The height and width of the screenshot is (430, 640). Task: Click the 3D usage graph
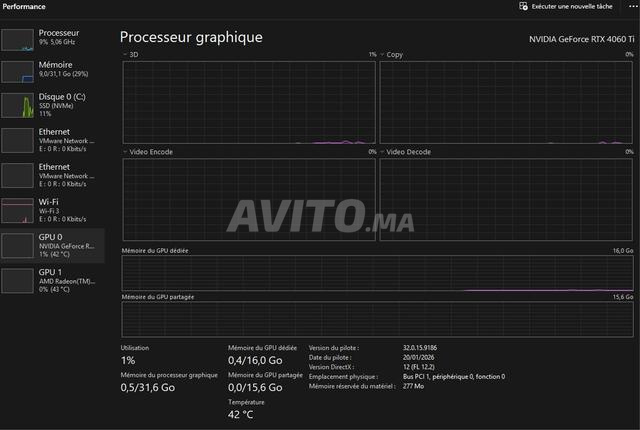(249, 102)
